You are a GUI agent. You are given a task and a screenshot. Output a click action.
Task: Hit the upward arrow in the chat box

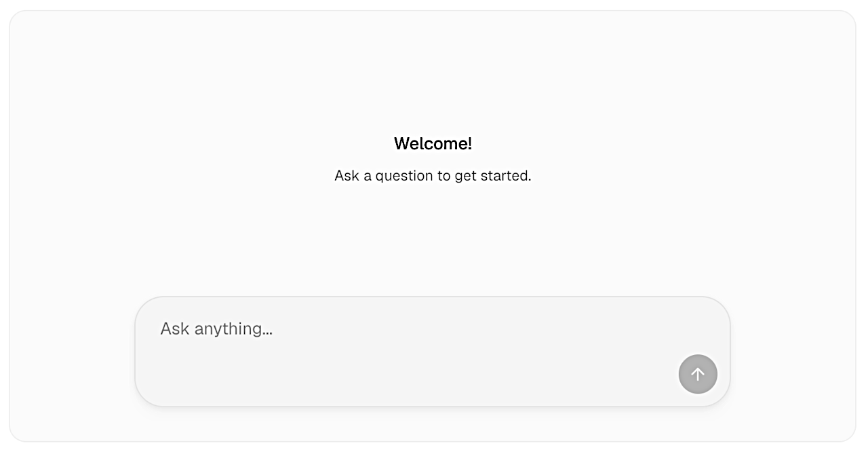[698, 374]
